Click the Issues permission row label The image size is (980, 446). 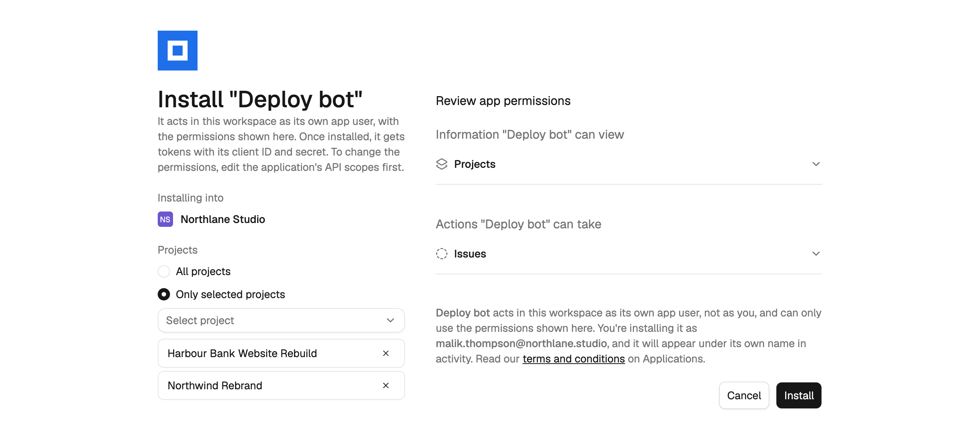click(x=470, y=254)
